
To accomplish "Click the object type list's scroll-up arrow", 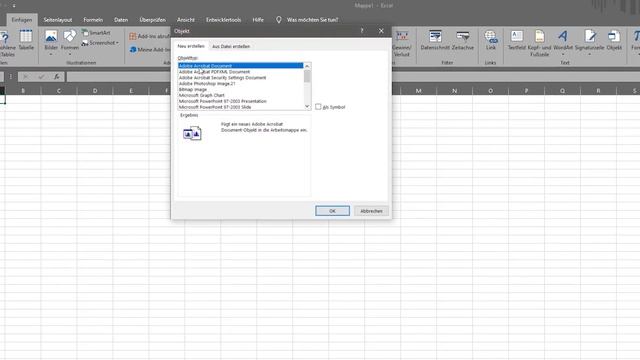I will click(307, 66).
